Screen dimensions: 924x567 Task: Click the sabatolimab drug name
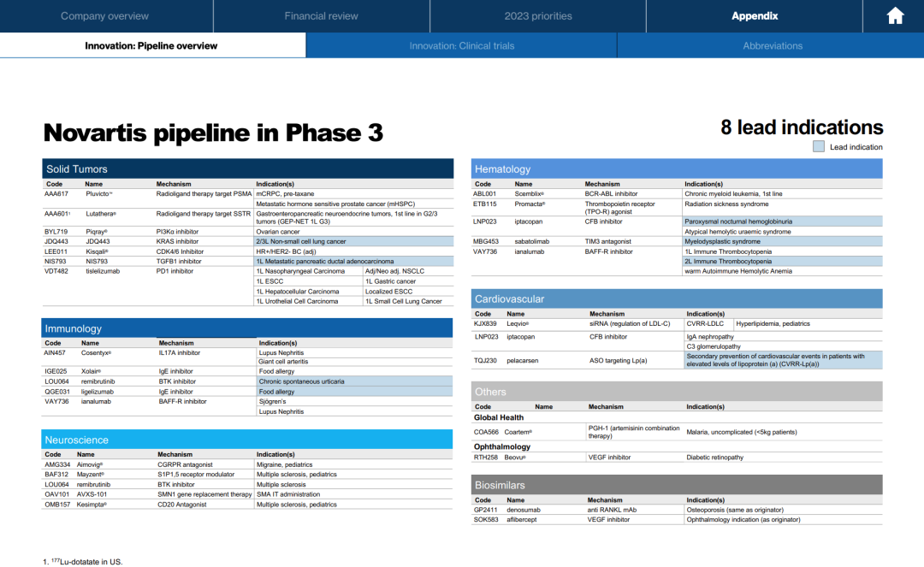(531, 241)
